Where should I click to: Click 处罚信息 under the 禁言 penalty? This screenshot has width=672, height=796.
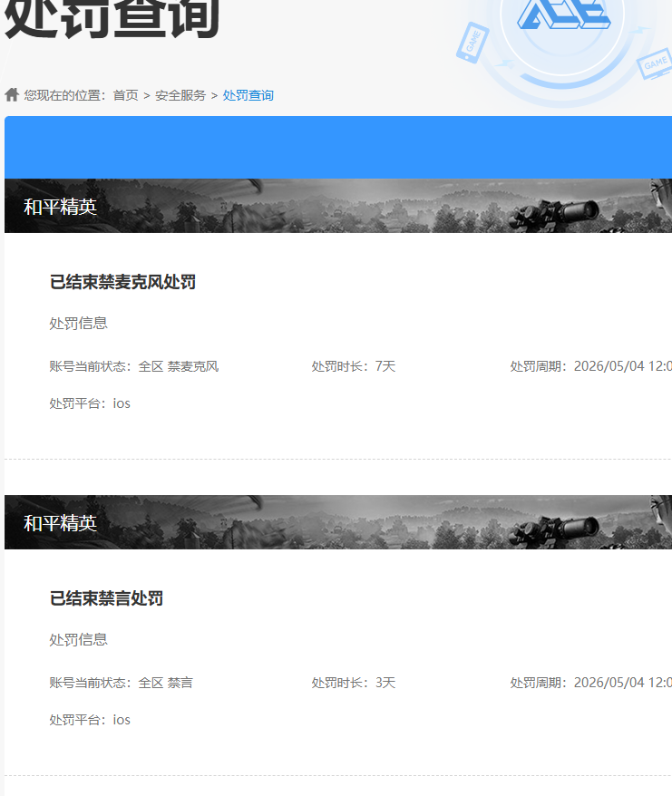click(x=78, y=640)
